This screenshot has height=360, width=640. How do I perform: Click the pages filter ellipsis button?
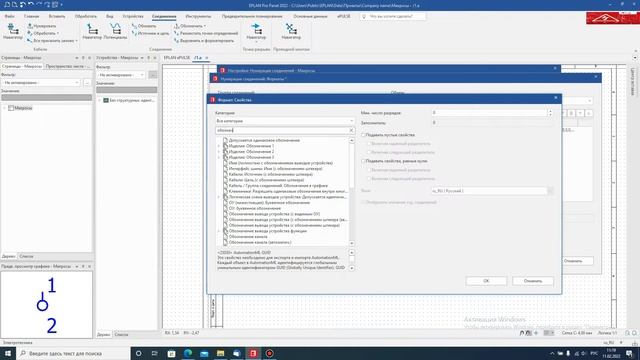click(x=87, y=82)
